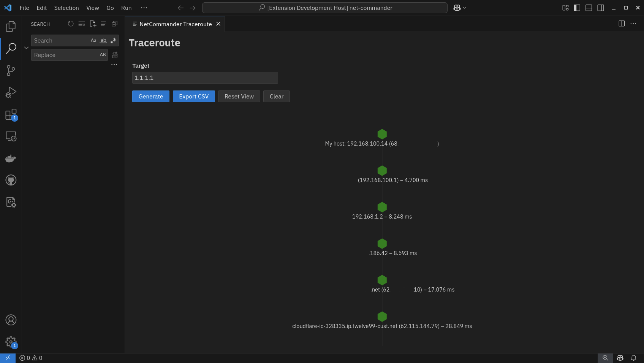The width and height of the screenshot is (644, 363).
Task: Click the Target input field
Action: pos(205,78)
